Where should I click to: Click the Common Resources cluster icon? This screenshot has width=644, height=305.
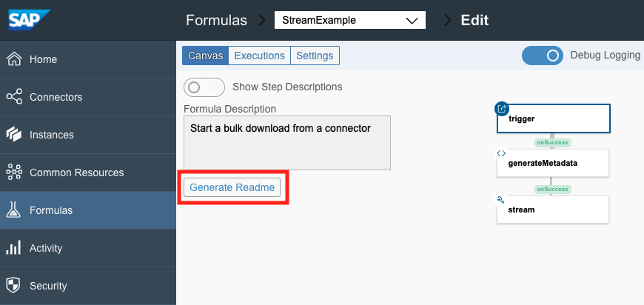click(14, 172)
